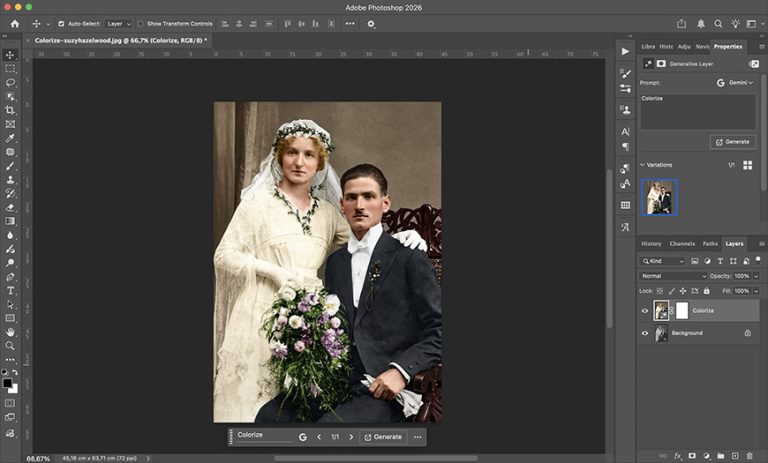This screenshot has width=768, height=463.
Task: Open workspace switcher dropdown
Action: point(754,24)
